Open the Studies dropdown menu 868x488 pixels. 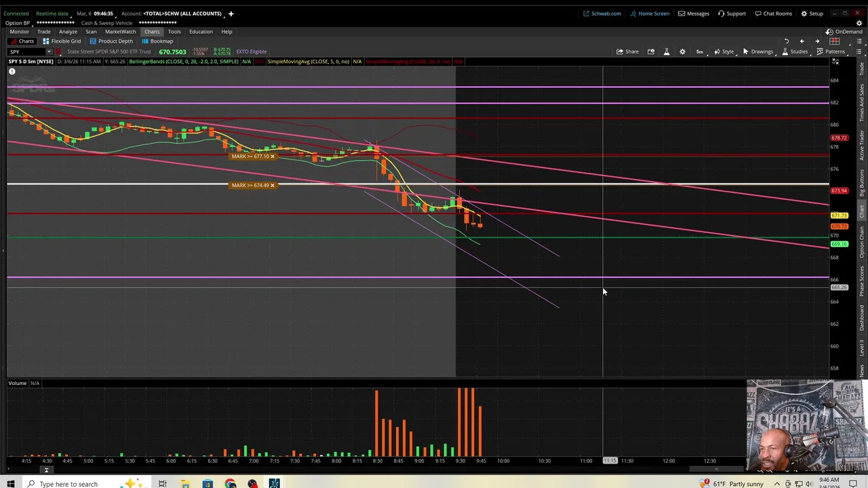[795, 52]
